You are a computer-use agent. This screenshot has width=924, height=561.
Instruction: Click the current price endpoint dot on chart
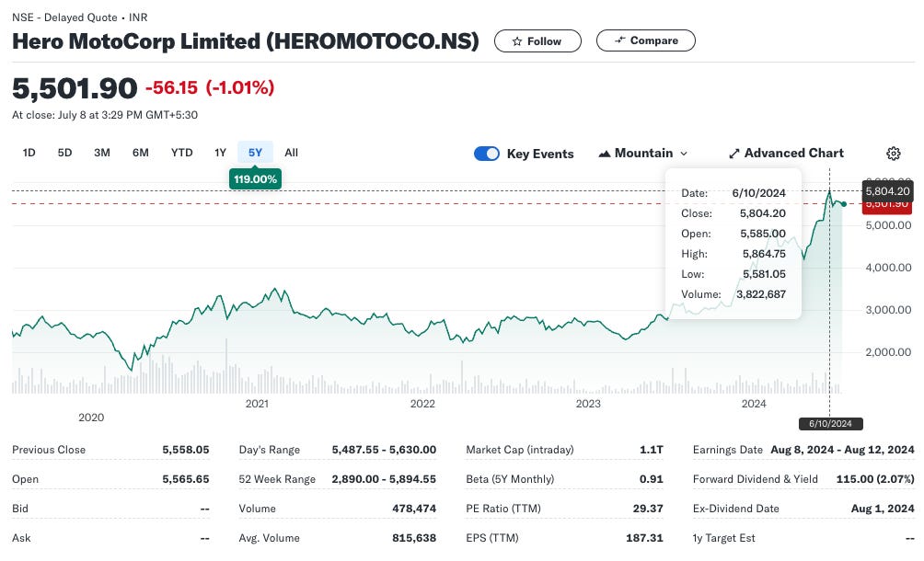(845, 204)
